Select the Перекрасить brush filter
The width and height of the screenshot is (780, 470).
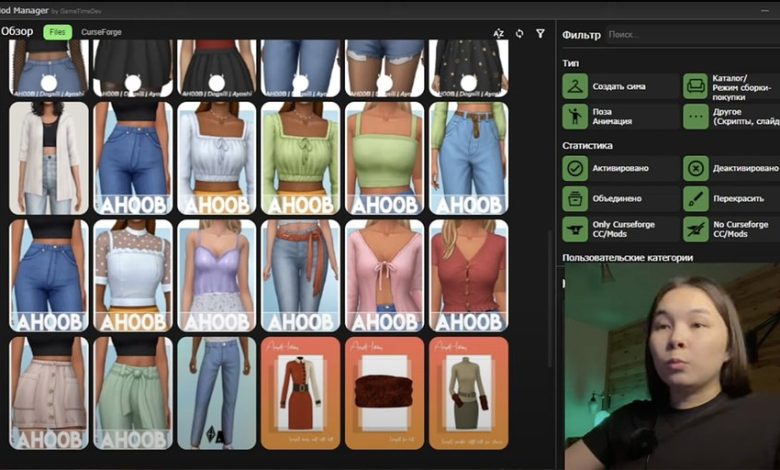click(696, 198)
